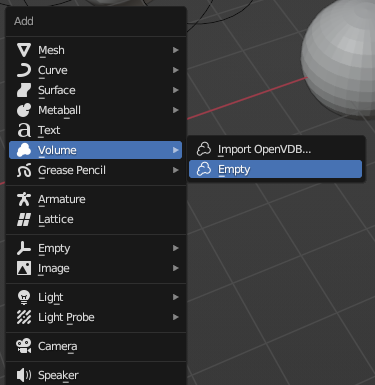The image size is (375, 385).
Task: Add a Text object
Action: pos(96,130)
